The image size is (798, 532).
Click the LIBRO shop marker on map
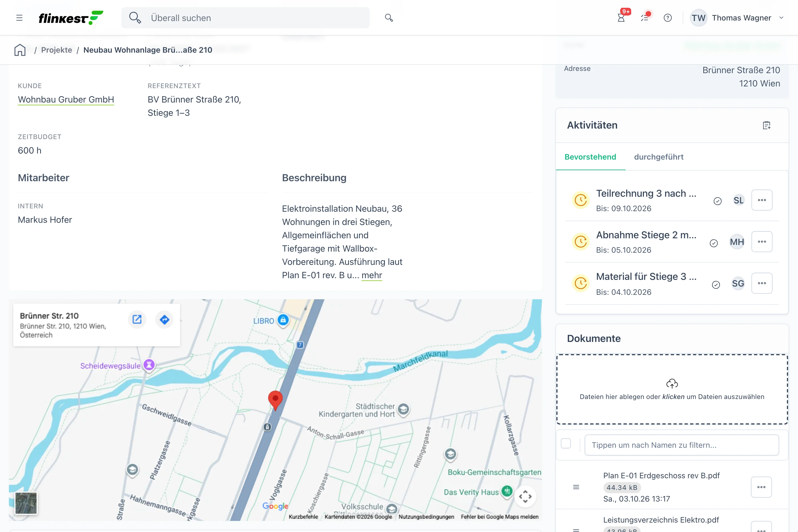(283, 320)
